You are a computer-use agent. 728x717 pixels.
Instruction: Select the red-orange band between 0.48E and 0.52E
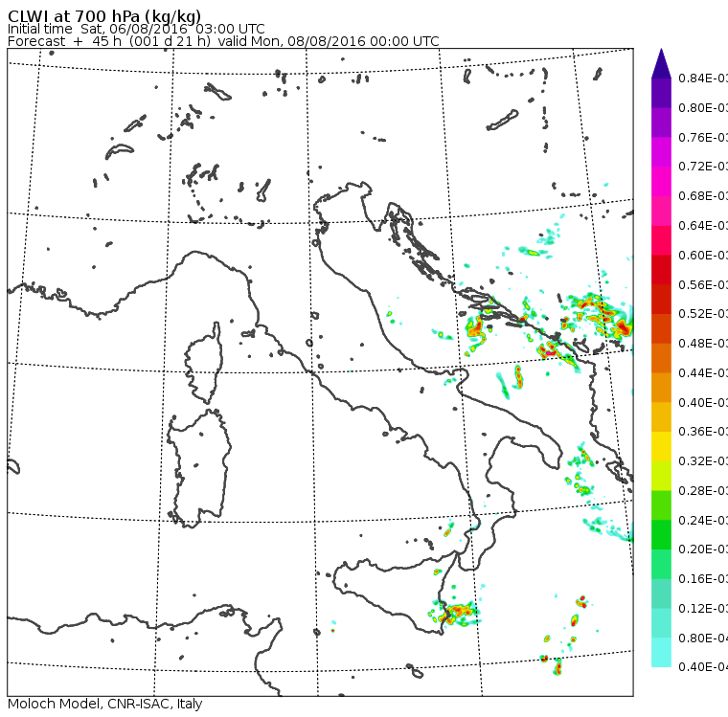coord(661,328)
